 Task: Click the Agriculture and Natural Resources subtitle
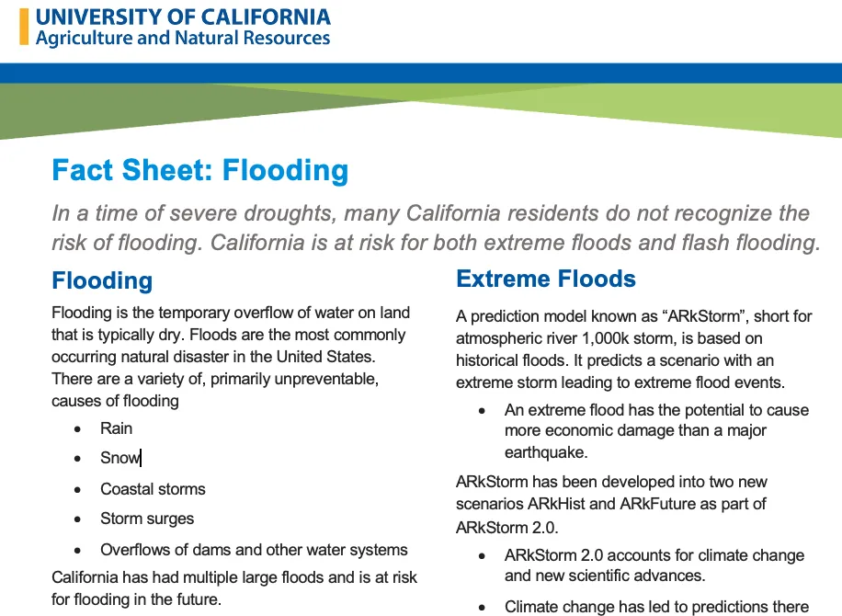point(182,38)
